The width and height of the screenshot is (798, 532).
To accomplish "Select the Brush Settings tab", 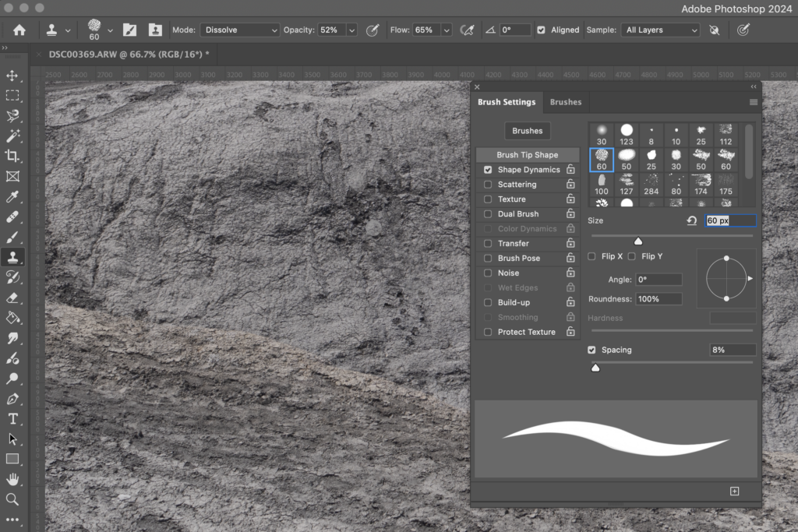I will (507, 102).
